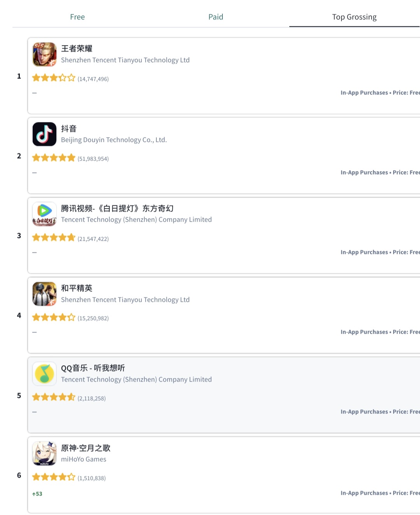The width and height of the screenshot is (420, 515).
Task: Click the review count (21,547,422)
Action: point(93,239)
